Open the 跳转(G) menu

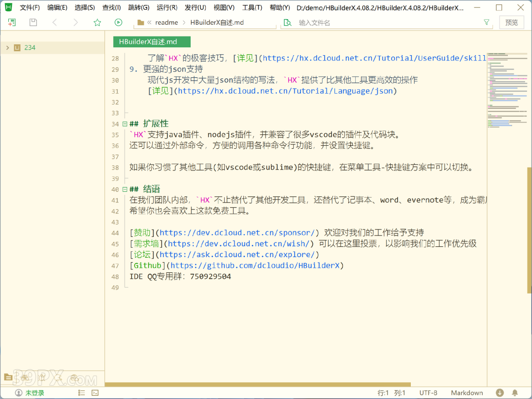pyautogui.click(x=139, y=7)
